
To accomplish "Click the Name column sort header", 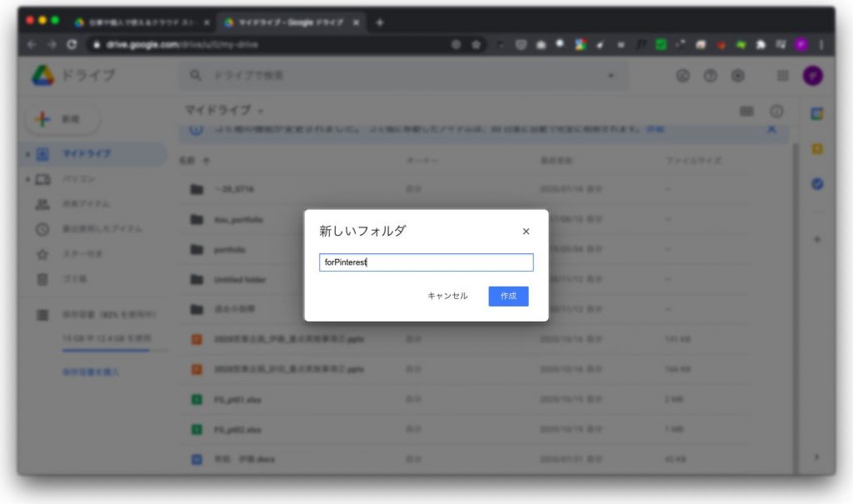I will coord(194,161).
